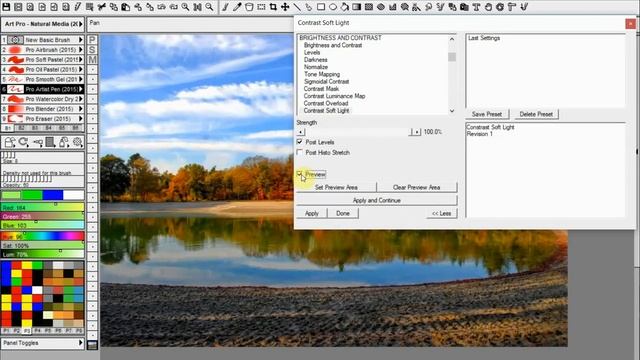Select Contrast Overload in filter list
The height and width of the screenshot is (360, 640).
pyautogui.click(x=326, y=103)
